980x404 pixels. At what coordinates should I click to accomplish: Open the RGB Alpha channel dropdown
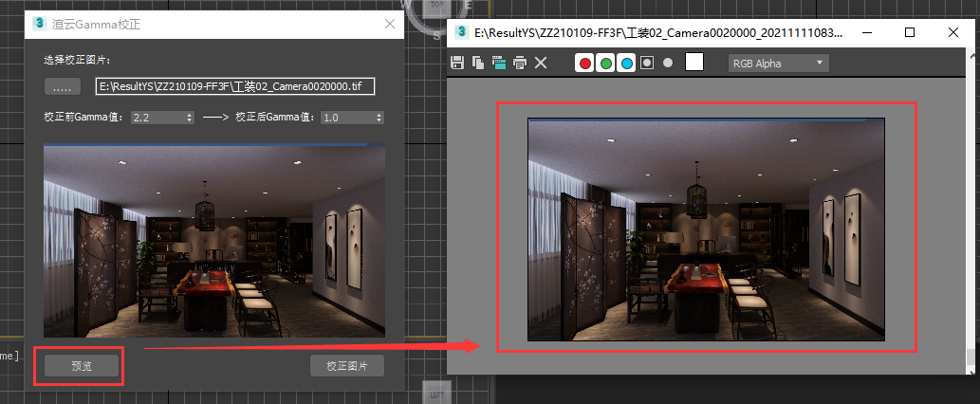point(778,64)
